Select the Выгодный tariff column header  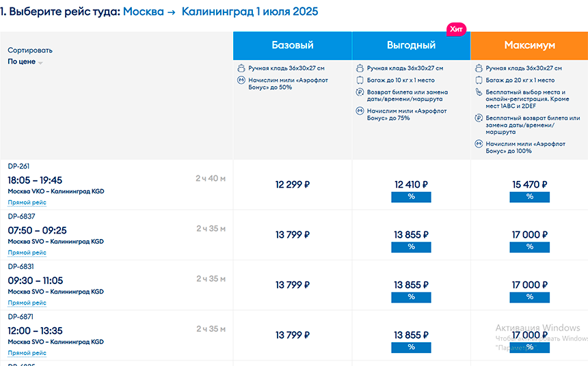pos(411,46)
